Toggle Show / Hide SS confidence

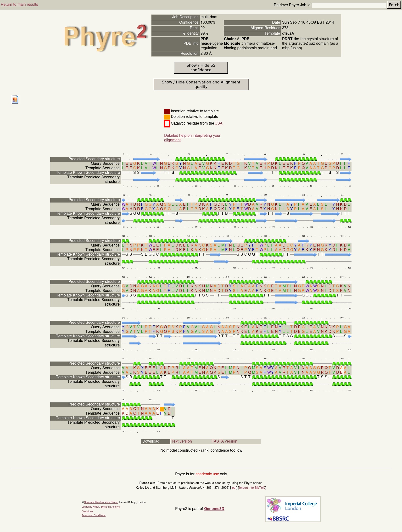pyautogui.click(x=201, y=68)
